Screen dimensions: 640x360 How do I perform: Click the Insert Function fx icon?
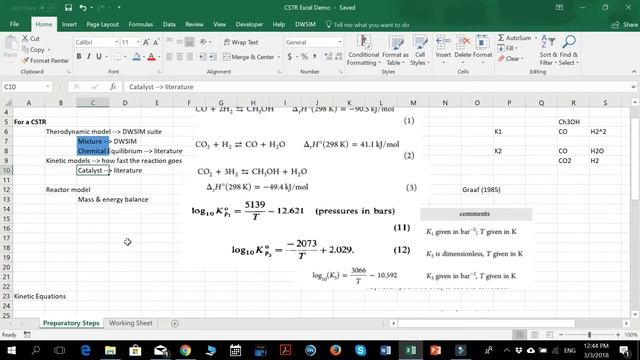pyautogui.click(x=113, y=87)
